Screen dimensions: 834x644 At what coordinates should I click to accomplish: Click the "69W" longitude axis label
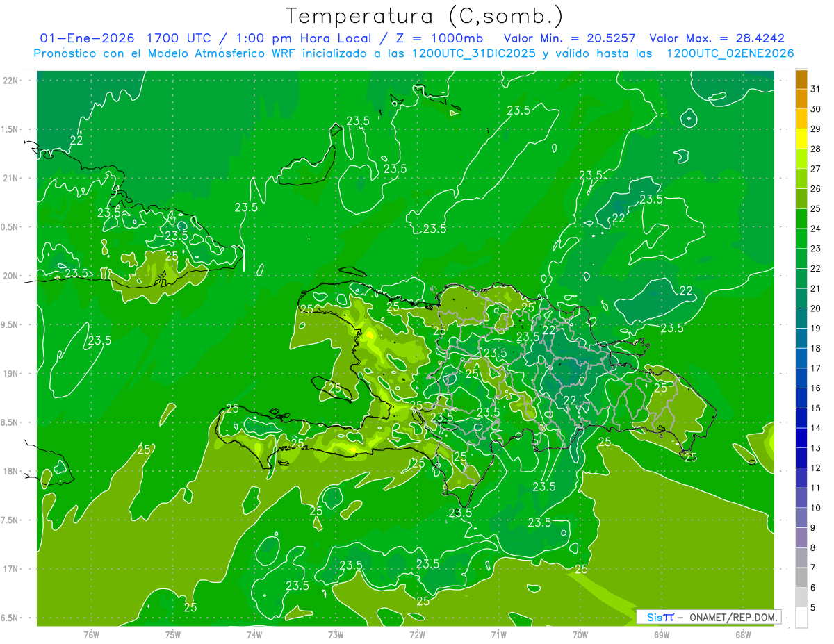pyautogui.click(x=662, y=634)
